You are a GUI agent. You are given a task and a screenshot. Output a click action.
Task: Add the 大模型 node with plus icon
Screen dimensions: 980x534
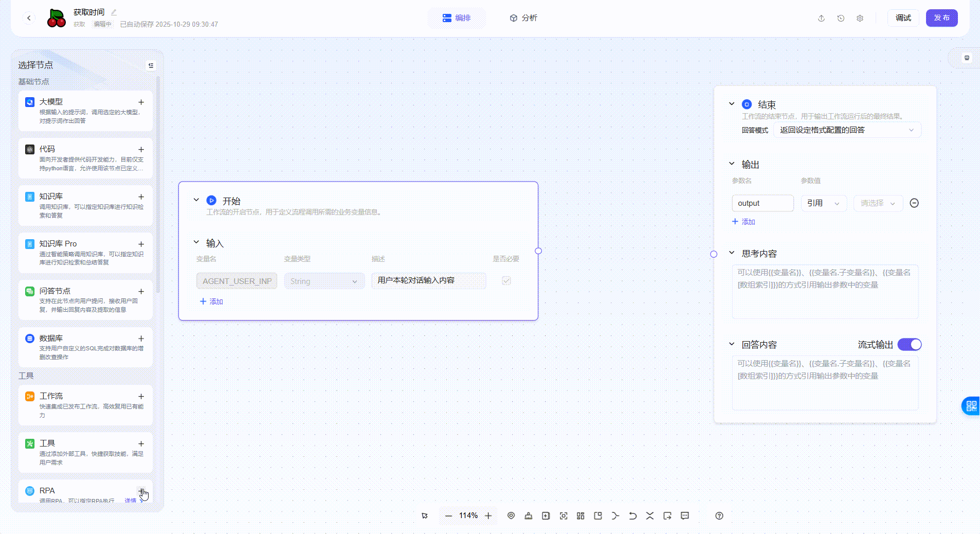pyautogui.click(x=141, y=102)
